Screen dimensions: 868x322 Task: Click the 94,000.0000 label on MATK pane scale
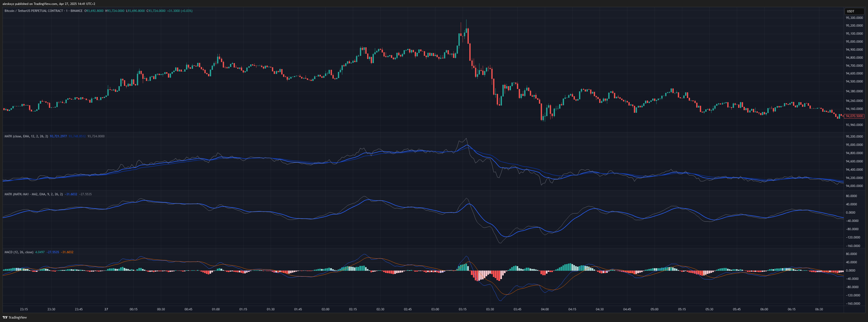click(x=854, y=186)
